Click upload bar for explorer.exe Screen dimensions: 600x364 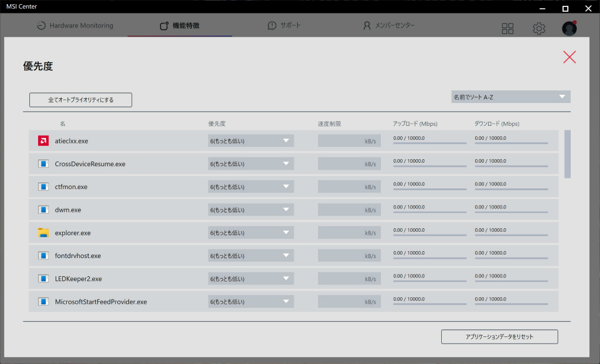429,235
